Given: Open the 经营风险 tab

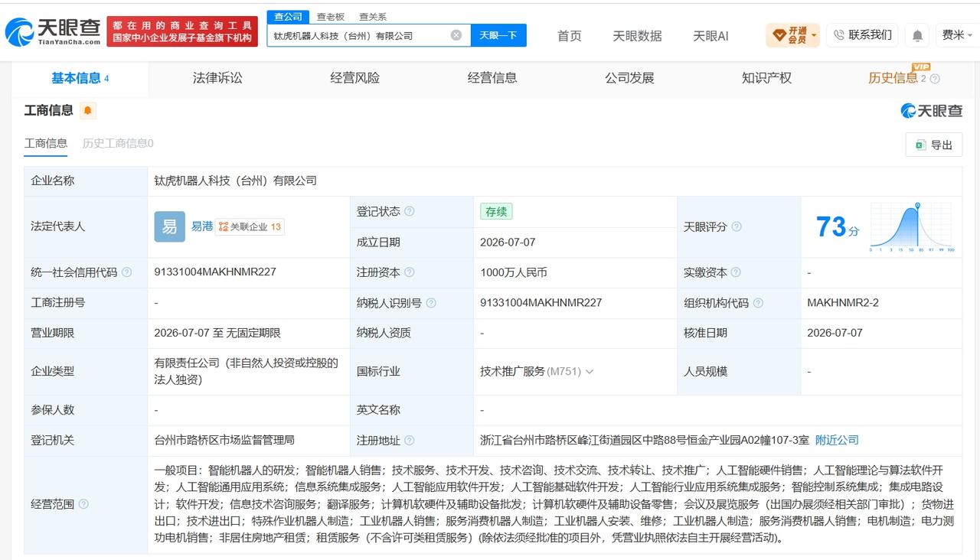Looking at the screenshot, I should pyautogui.click(x=355, y=78).
